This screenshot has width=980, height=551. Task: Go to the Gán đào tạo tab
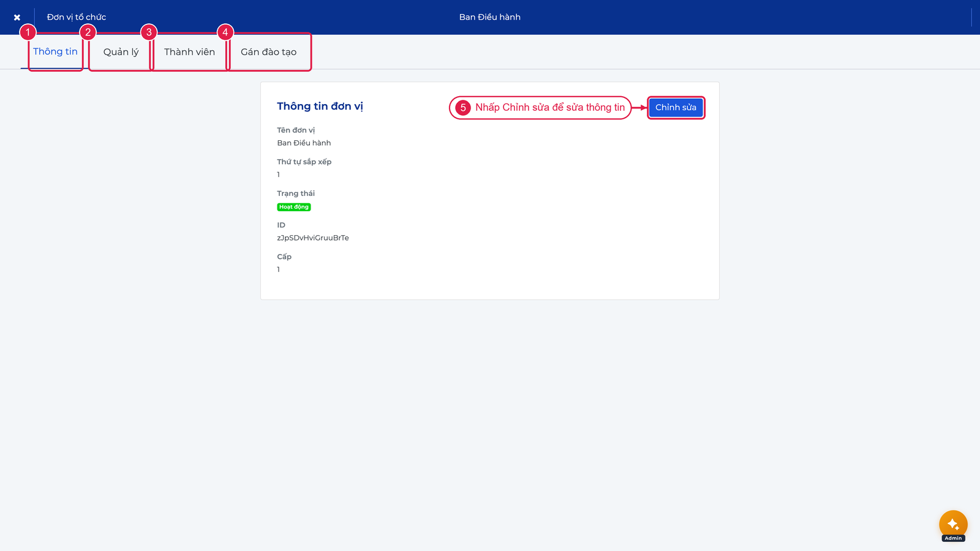point(268,52)
